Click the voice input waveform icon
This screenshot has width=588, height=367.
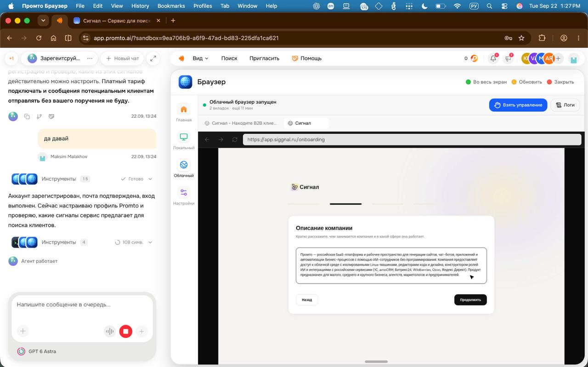[110, 331]
